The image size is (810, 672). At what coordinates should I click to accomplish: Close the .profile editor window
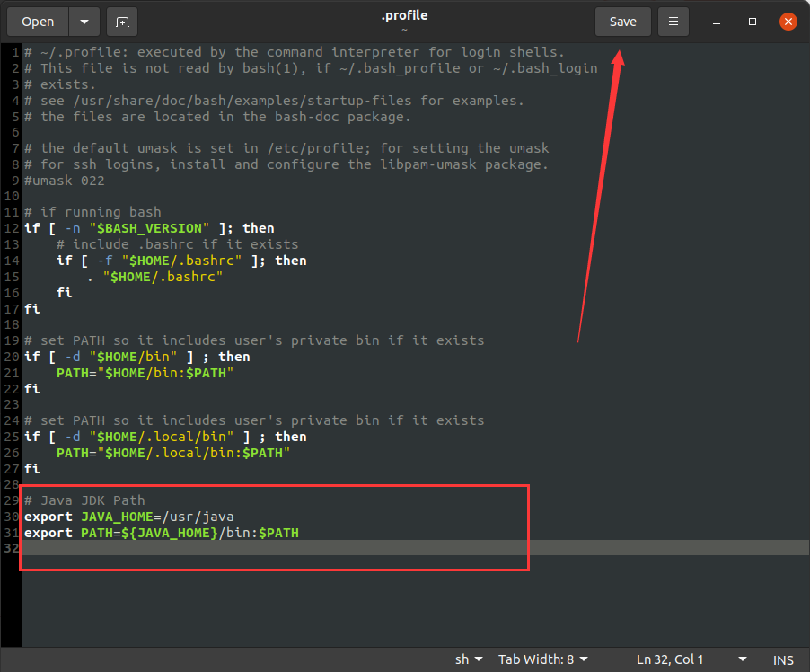pos(788,22)
